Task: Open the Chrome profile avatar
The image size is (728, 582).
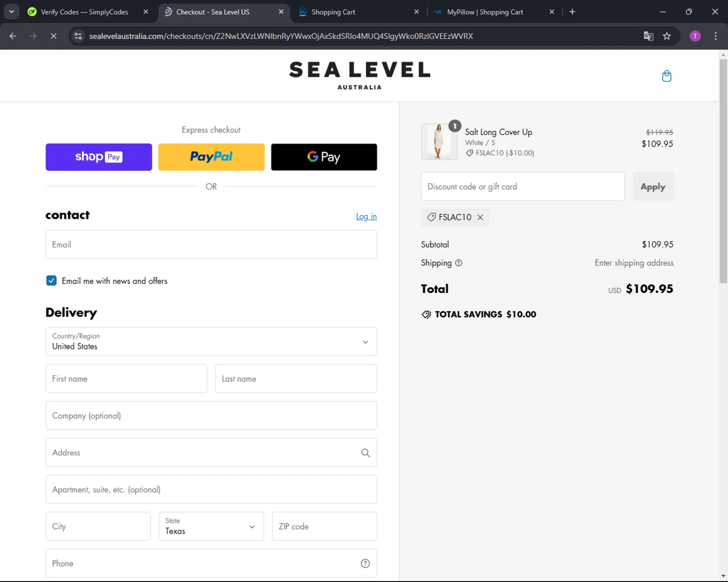Action: 695,36
